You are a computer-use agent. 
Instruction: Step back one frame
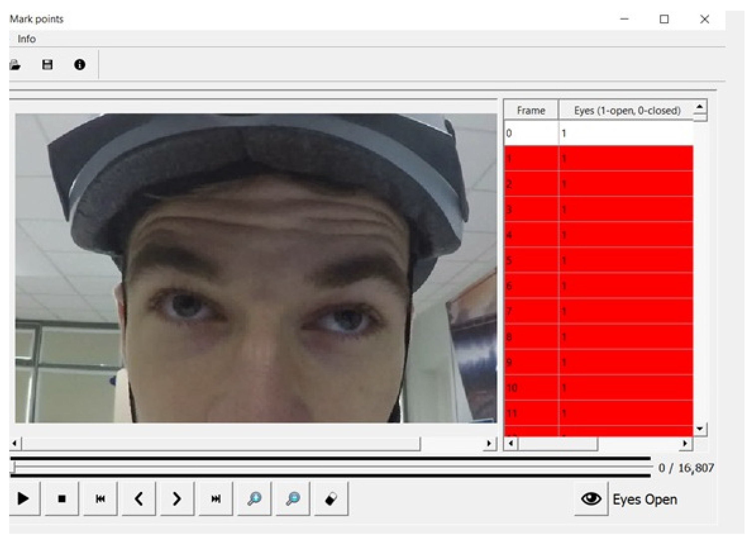139,499
